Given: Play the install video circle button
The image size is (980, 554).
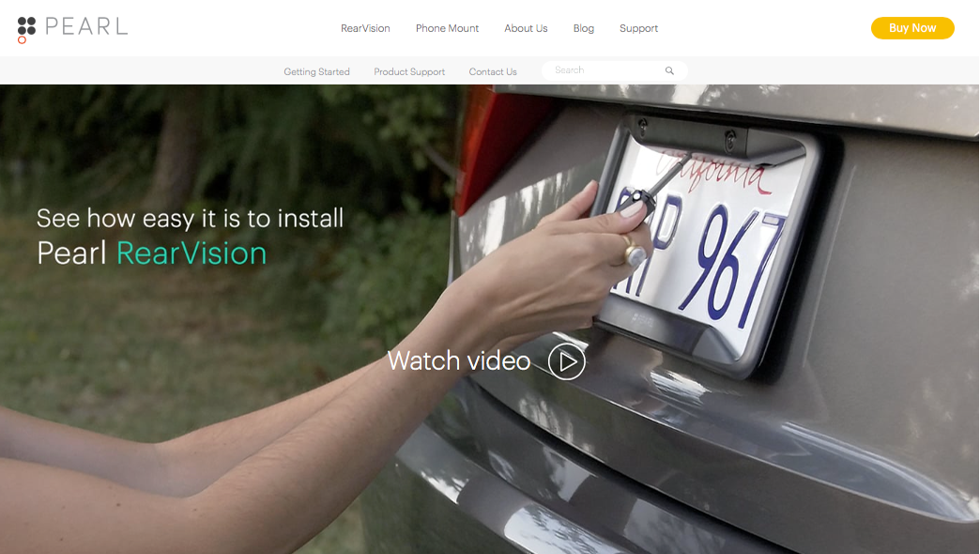Looking at the screenshot, I should tap(566, 362).
